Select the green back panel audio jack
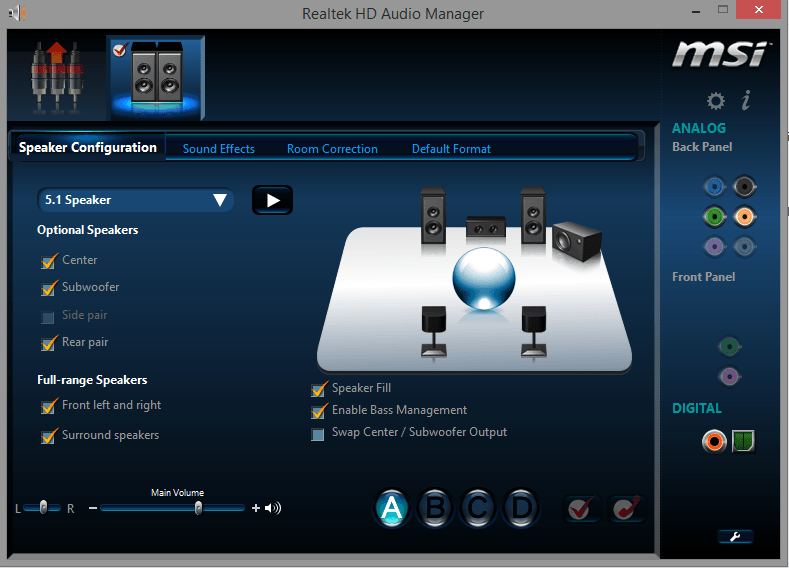The width and height of the screenshot is (789, 568). tap(713, 216)
